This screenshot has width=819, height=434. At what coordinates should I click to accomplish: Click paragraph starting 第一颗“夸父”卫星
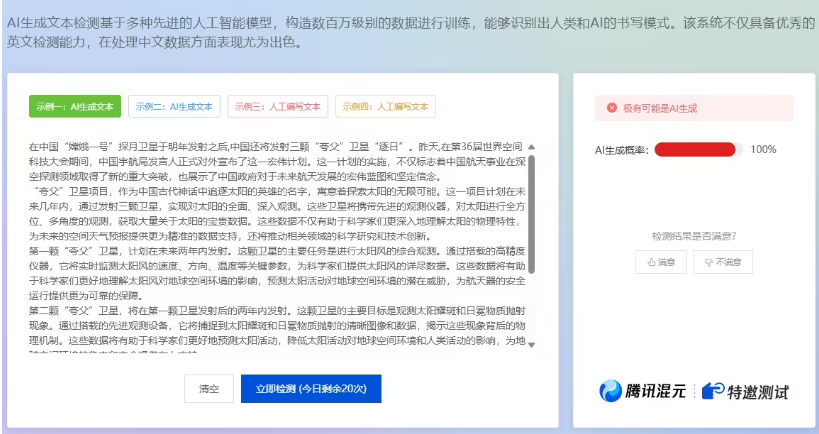(x=277, y=273)
